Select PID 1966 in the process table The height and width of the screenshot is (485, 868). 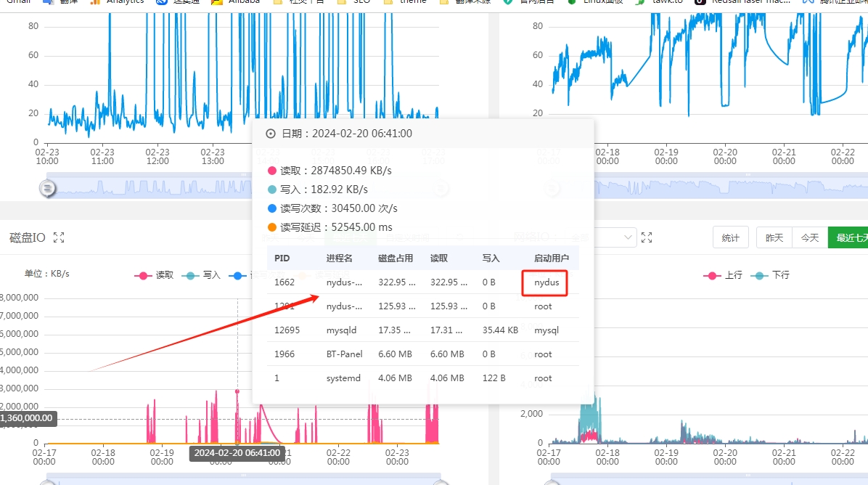(284, 354)
